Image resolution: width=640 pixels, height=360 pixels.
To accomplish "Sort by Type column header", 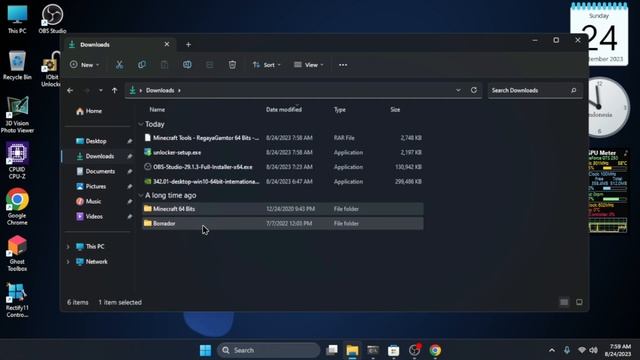I will pos(340,109).
